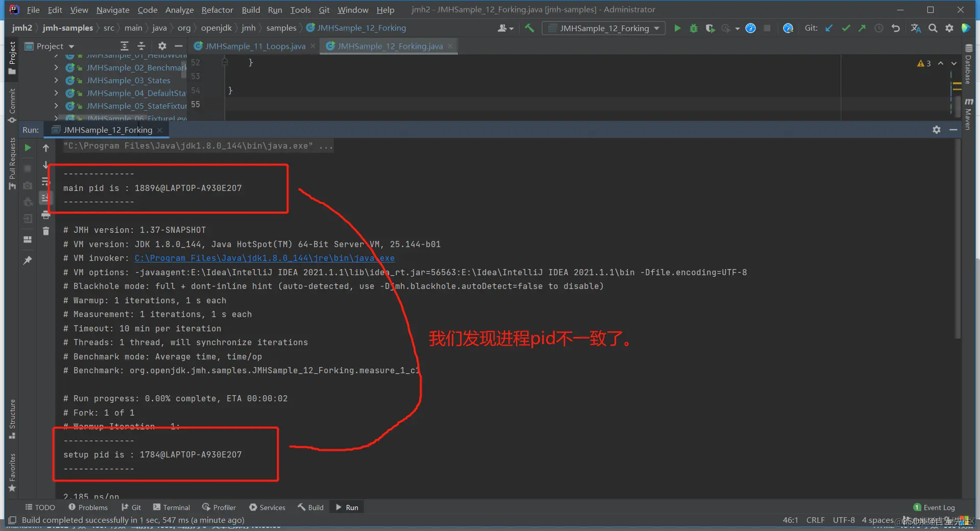Toggle scroll to end in Run console
The image size is (980, 531).
tap(46, 198)
